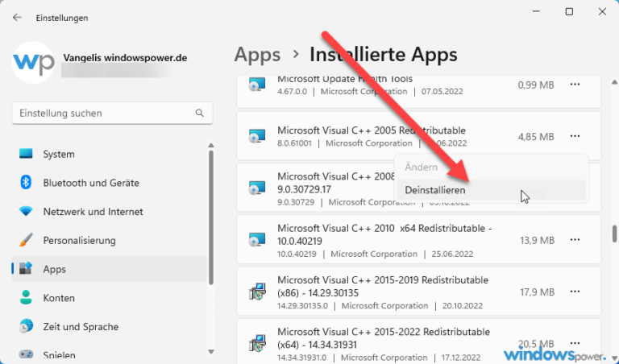Screen dimensions: 619x364
Task: Open Konten settings
Action: click(x=110, y=298)
